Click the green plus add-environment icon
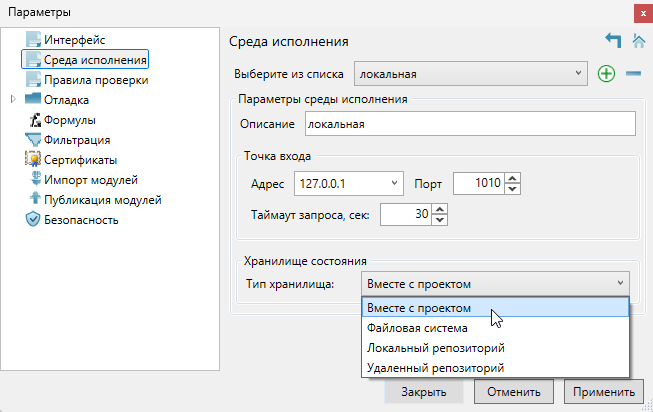653x412 pixels. click(x=606, y=74)
